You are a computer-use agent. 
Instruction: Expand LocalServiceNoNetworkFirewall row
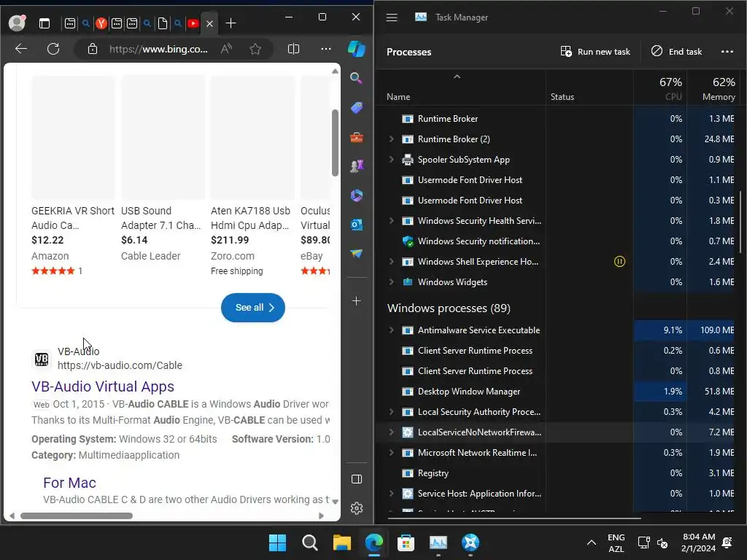(392, 432)
